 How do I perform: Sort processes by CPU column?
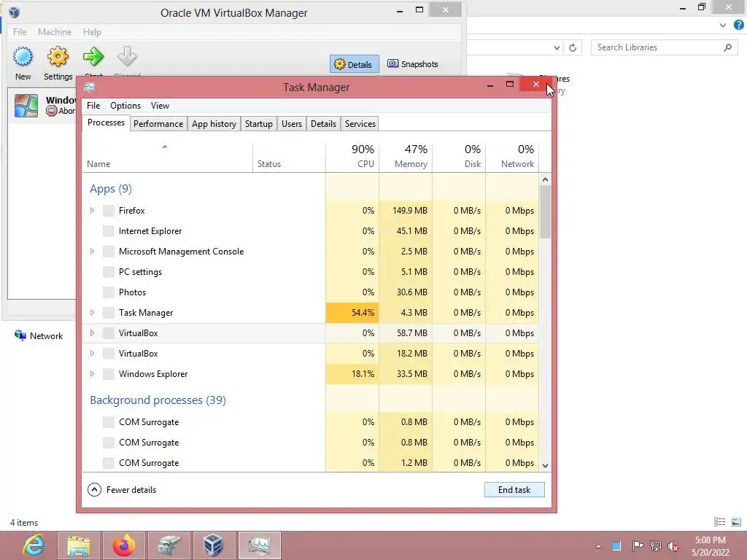pos(352,156)
